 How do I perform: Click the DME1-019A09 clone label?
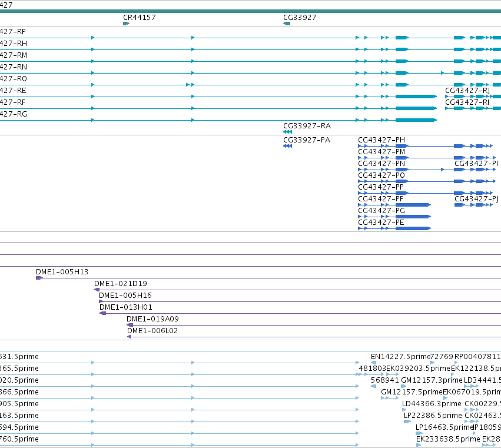(152, 319)
